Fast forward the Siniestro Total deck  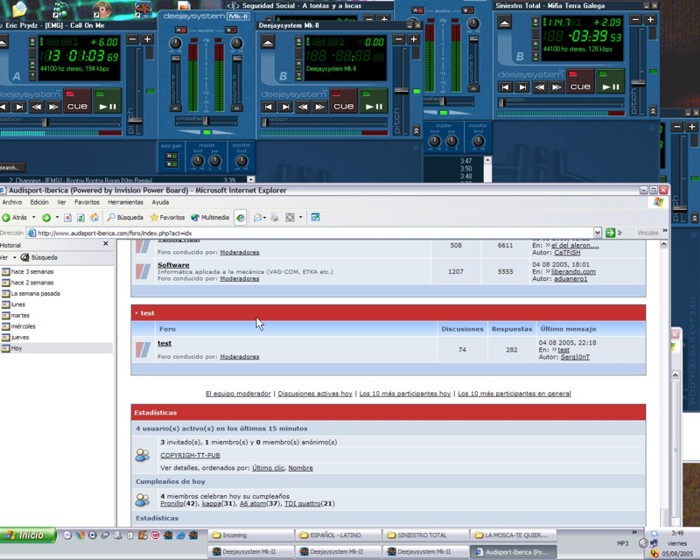[556, 87]
